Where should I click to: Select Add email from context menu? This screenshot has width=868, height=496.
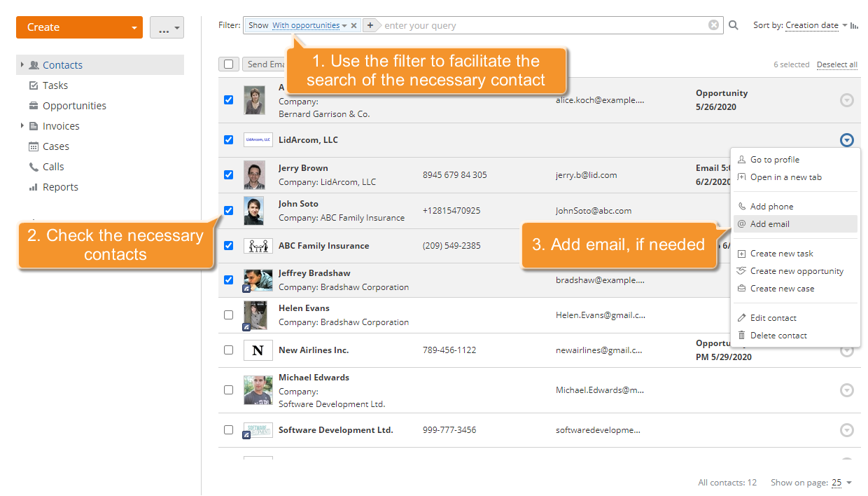(769, 224)
